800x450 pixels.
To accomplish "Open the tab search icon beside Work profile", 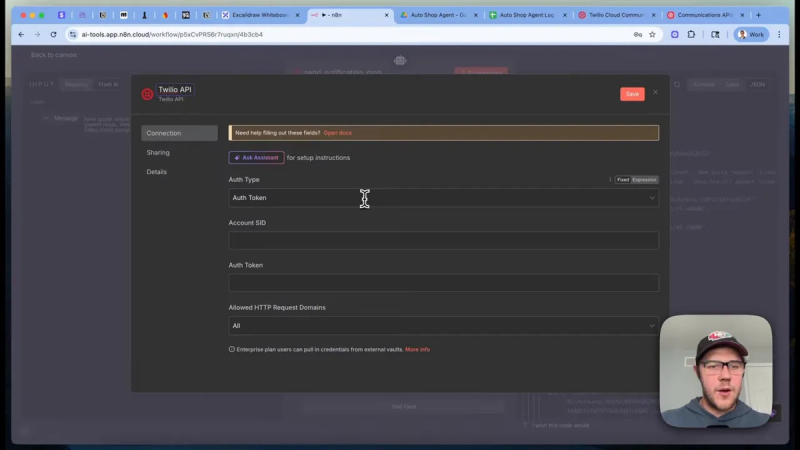I will click(715, 35).
